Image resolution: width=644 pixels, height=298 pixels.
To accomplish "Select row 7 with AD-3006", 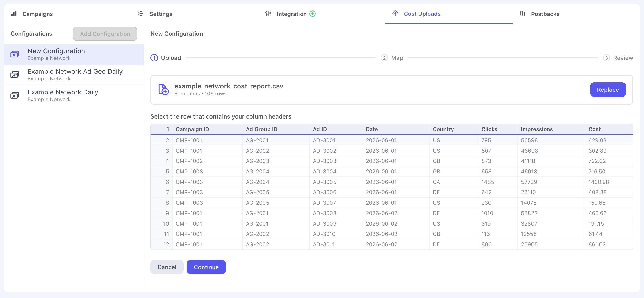I will pos(392,192).
